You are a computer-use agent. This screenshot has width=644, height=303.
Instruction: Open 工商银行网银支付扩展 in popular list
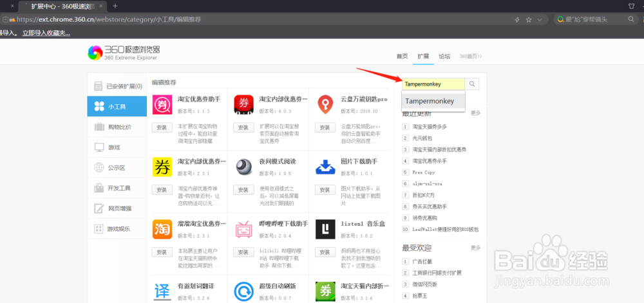pyautogui.click(x=437, y=273)
